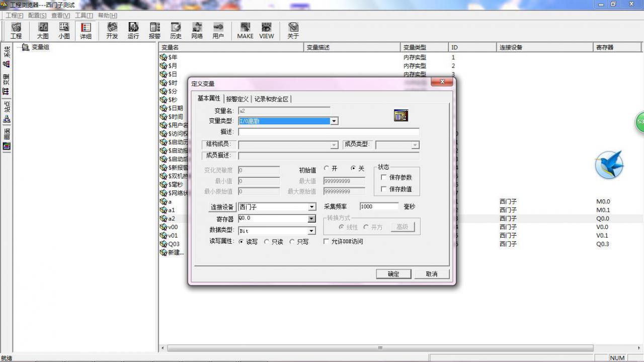The height and width of the screenshot is (362, 644).
Task: Click the 连接设备 button in the dialog
Action: pos(222,207)
